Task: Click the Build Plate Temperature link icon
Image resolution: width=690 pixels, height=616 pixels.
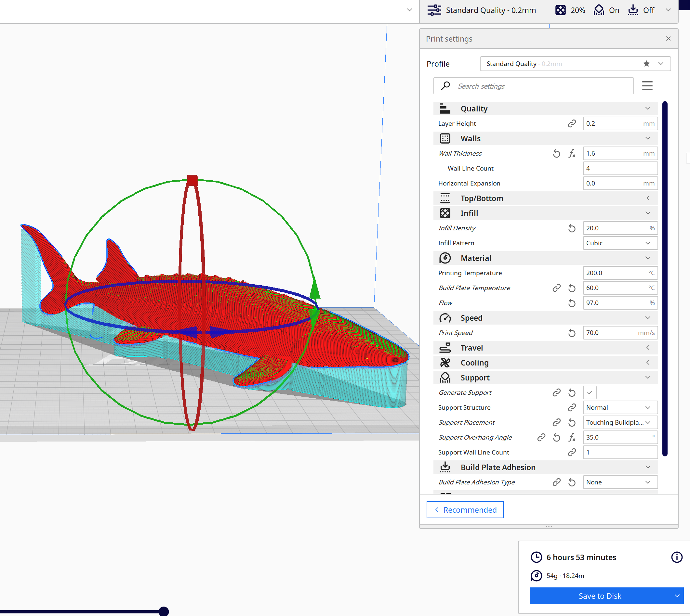Action: (556, 288)
